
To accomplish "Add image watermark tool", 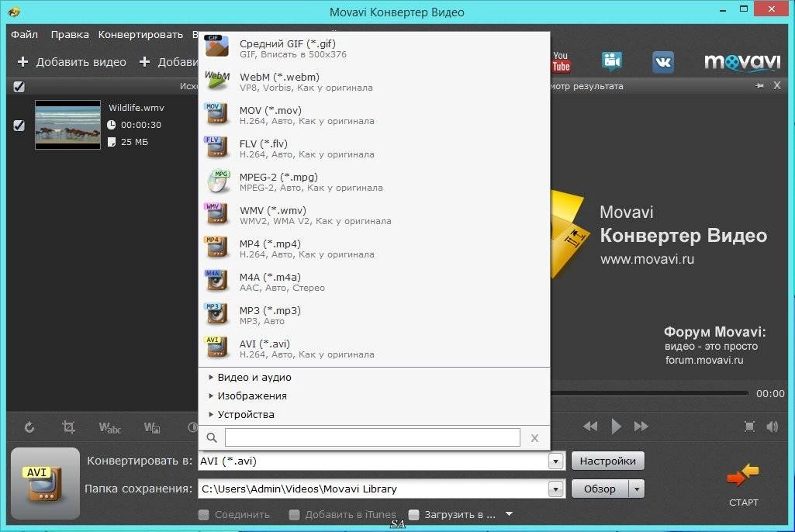I will point(151,427).
